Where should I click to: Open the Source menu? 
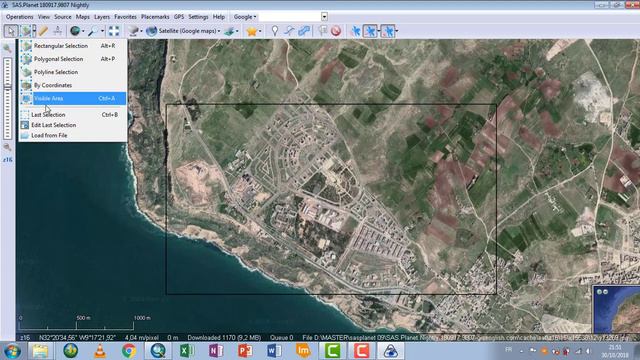point(63,17)
